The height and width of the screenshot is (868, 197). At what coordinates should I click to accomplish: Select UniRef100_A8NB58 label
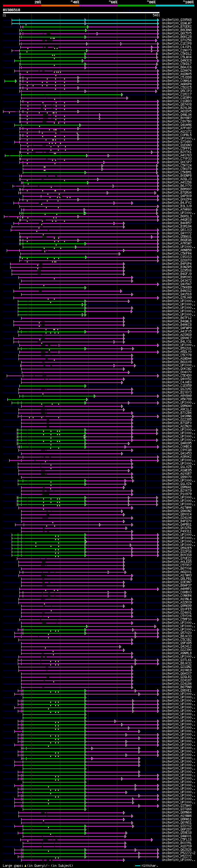[x=176, y=250]
